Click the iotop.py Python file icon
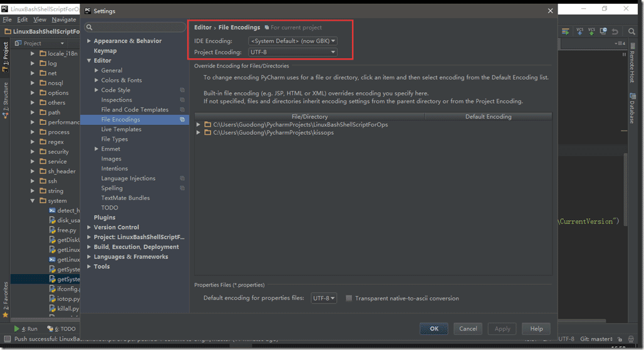 tap(52, 299)
